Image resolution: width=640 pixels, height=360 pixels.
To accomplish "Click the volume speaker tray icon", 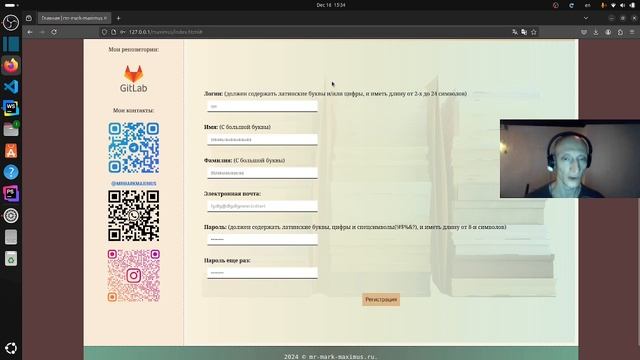I will tap(622, 5).
